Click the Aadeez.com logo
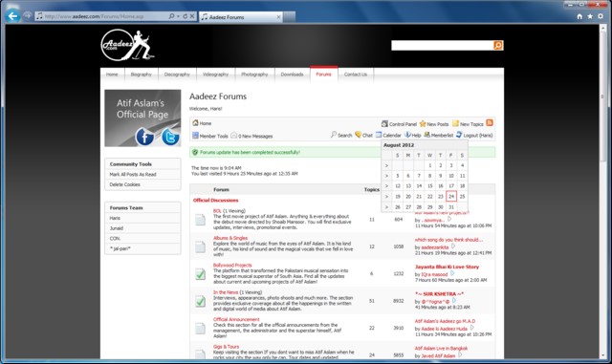 pos(127,45)
